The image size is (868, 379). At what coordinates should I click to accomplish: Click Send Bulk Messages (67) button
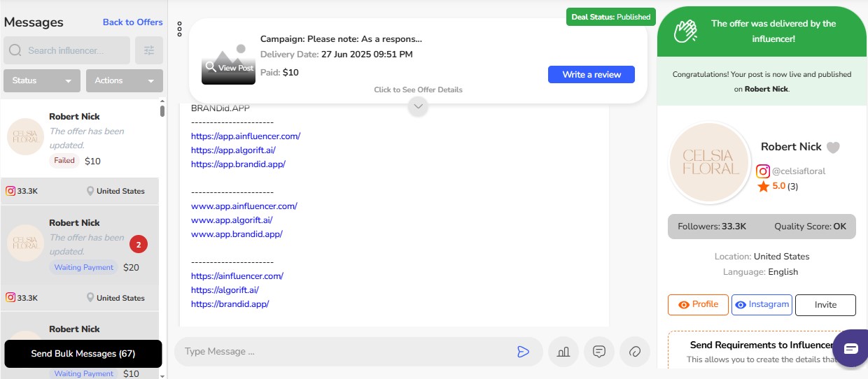coord(83,354)
